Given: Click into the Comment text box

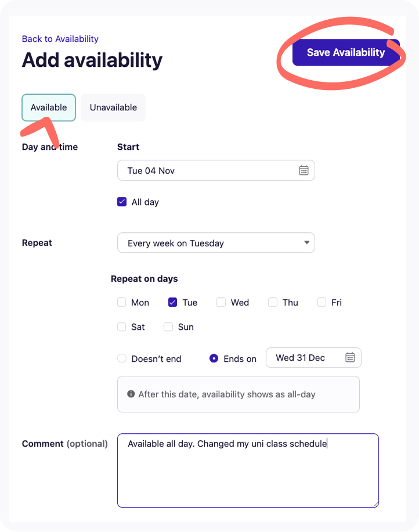Looking at the screenshot, I should click(248, 470).
